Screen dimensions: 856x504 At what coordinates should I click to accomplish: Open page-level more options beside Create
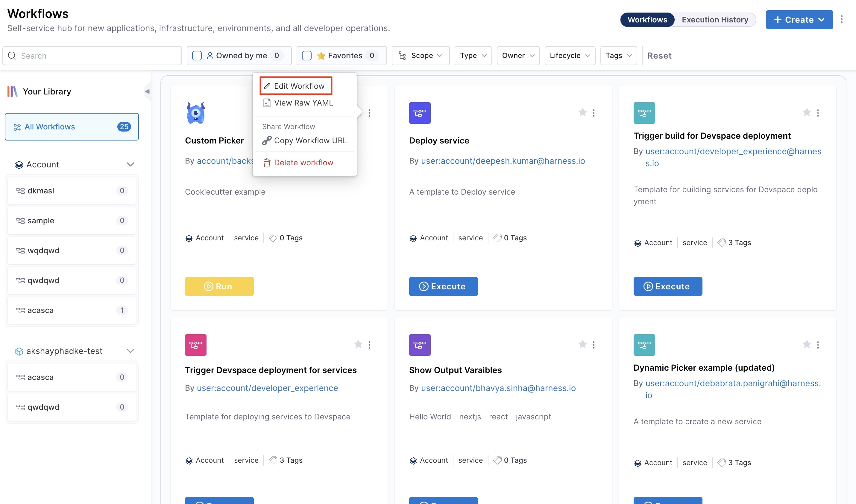(841, 19)
